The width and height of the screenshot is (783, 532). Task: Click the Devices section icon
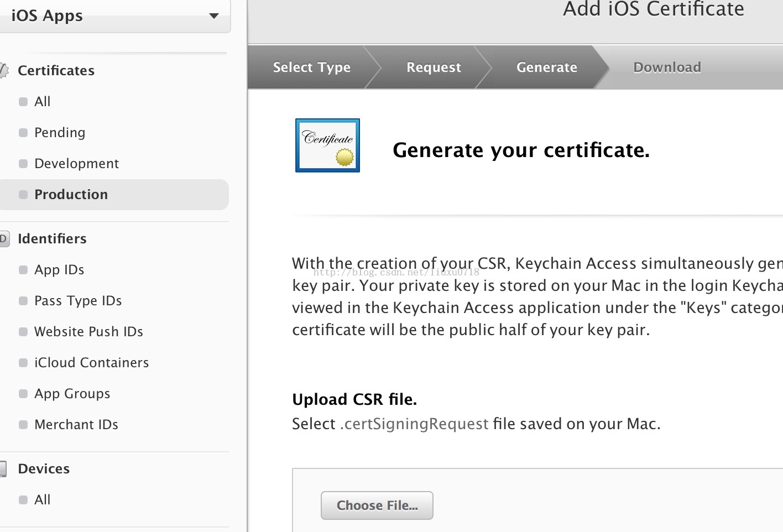3,468
